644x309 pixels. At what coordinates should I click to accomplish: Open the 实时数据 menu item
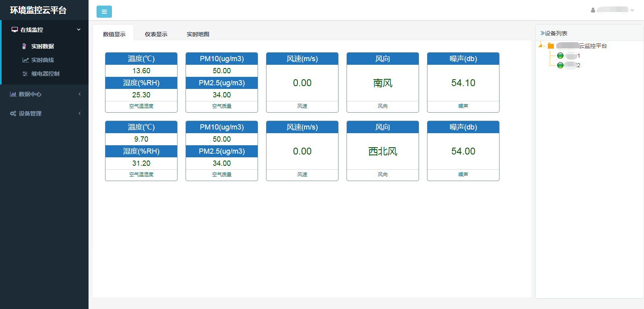coord(43,46)
